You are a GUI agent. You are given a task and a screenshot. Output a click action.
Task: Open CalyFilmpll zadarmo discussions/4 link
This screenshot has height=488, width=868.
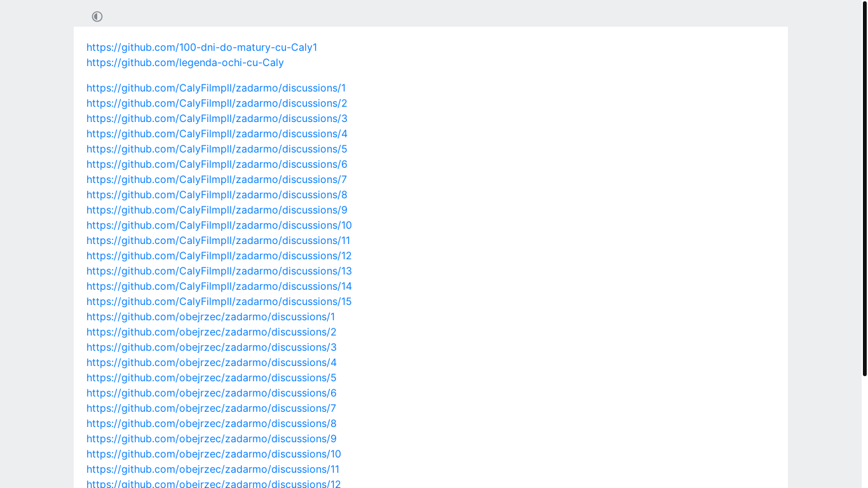217,133
